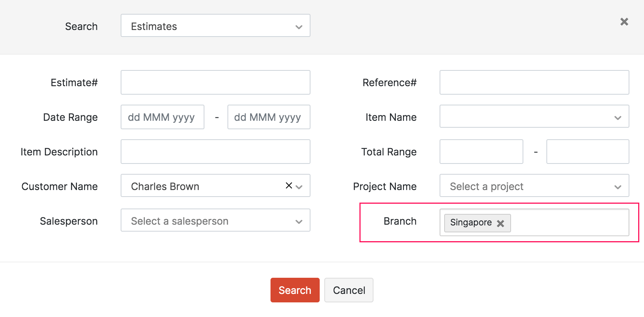
Task: Clear the Charles Brown customer selection
Action: tap(289, 185)
